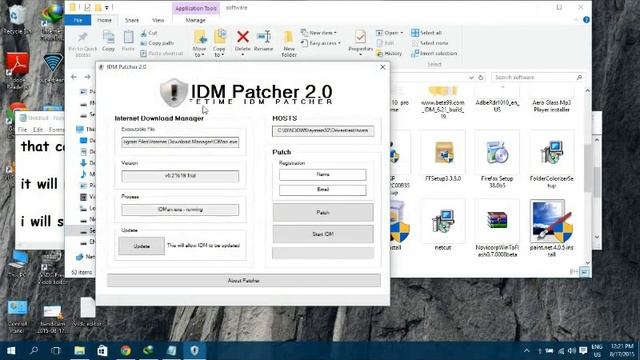Screen dimensions: 640x360
Task: Switch to the Share ribbon tab
Action: point(131,20)
